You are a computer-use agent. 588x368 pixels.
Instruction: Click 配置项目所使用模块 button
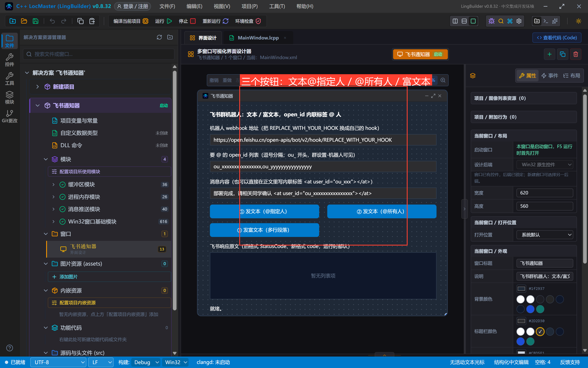(110, 172)
